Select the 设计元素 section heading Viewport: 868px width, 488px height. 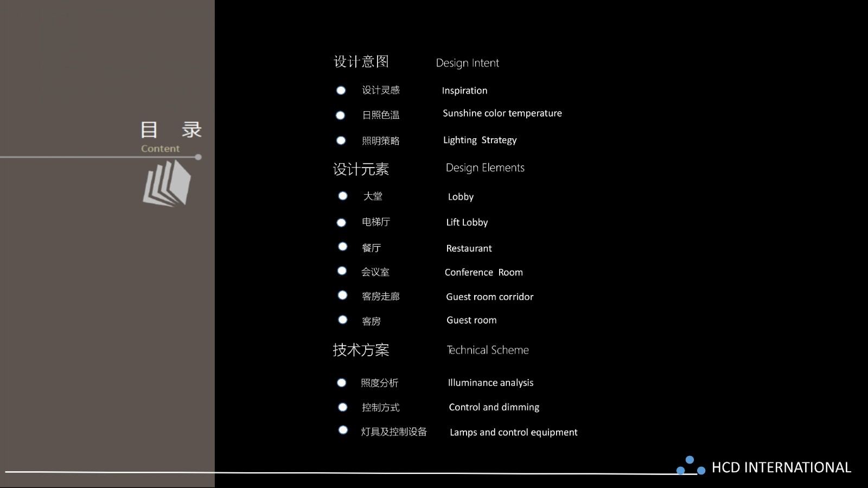361,170
